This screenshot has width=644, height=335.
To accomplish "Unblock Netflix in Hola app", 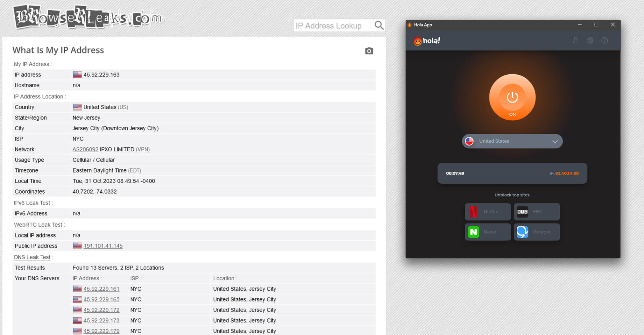I will [488, 212].
